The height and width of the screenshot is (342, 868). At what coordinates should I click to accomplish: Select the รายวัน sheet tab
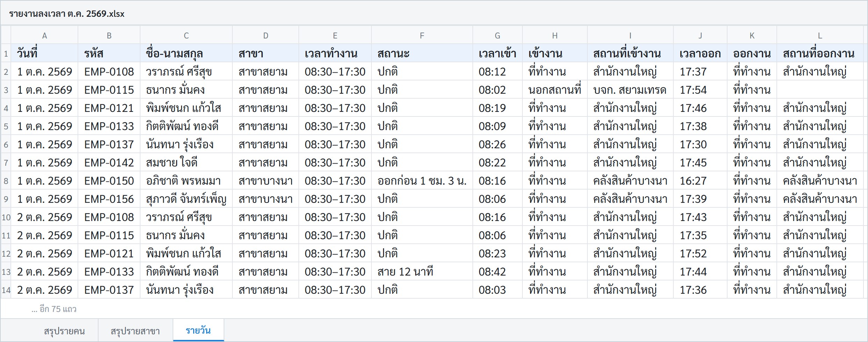[198, 330]
